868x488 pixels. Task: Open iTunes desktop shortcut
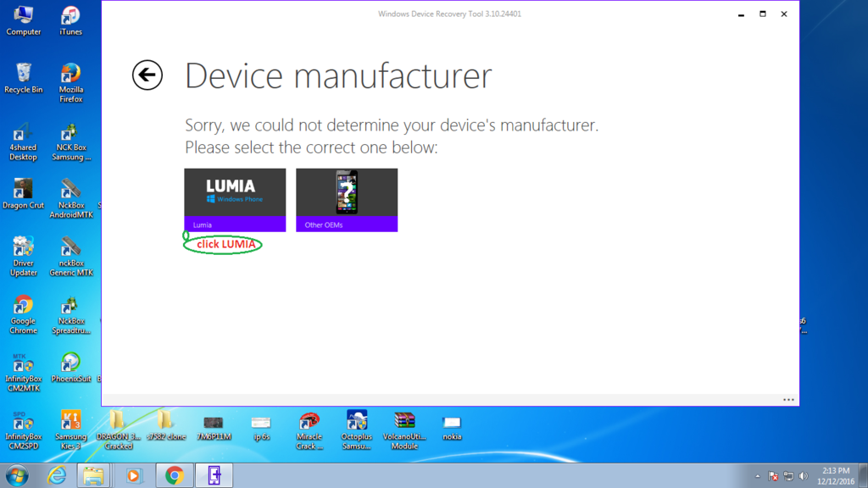click(x=70, y=19)
